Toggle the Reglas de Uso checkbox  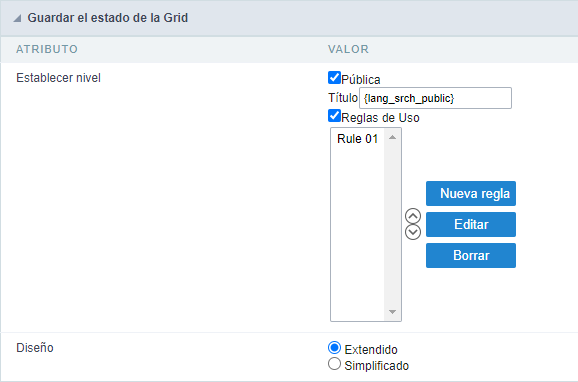click(x=334, y=116)
